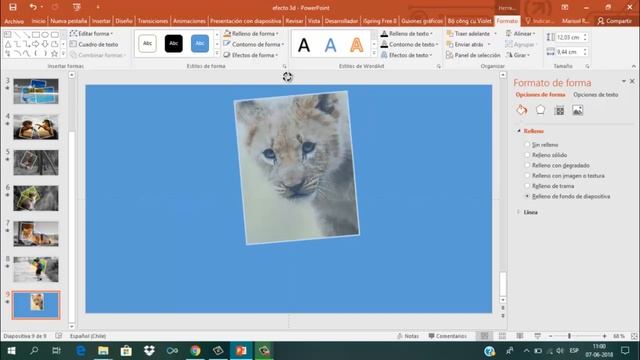Choose the blue WordArt A style
The image size is (640, 360).
tap(330, 45)
